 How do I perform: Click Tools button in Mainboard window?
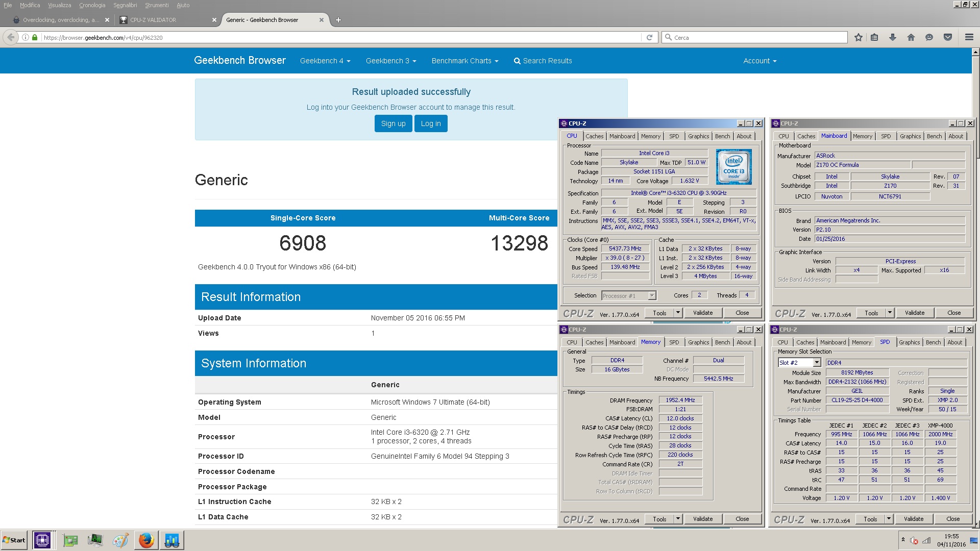871,313
